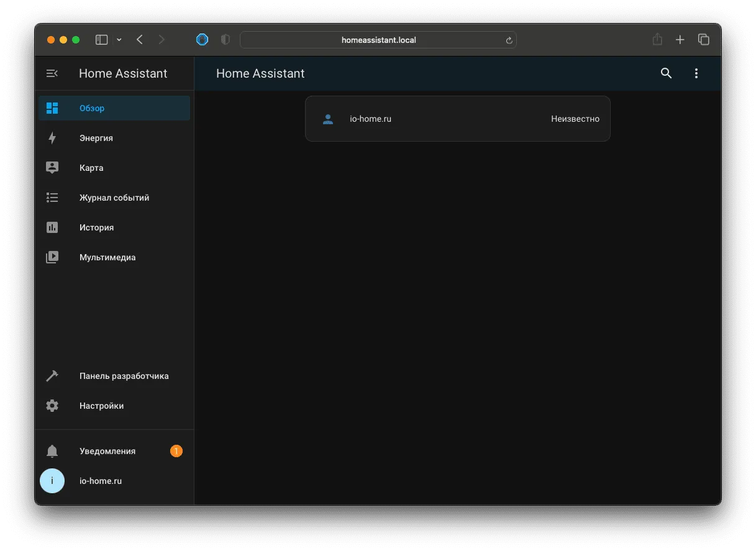The height and width of the screenshot is (551, 756).
Task: Click the Map person-marker icon
Action: (x=52, y=168)
